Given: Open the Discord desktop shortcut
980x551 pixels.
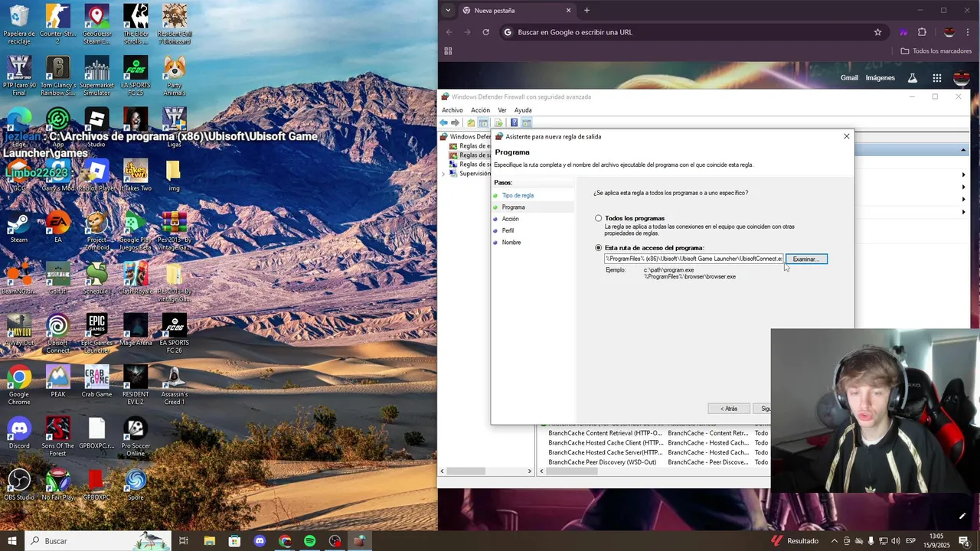Looking at the screenshot, I should tap(18, 434).
